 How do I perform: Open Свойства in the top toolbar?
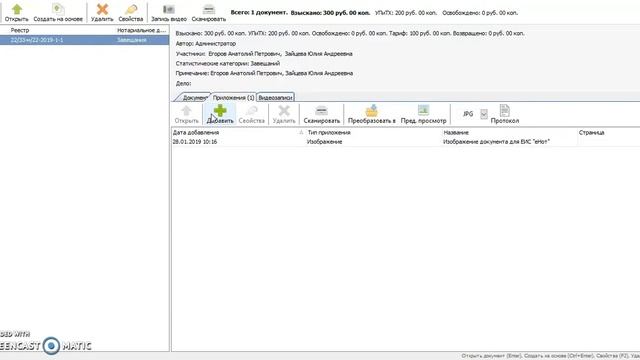(x=131, y=13)
